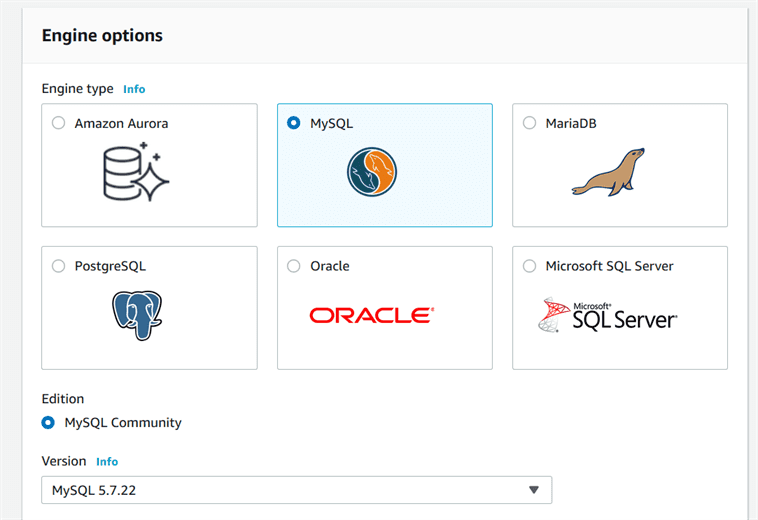The width and height of the screenshot is (758, 520).
Task: Open the Info link beside Version
Action: pos(107,462)
